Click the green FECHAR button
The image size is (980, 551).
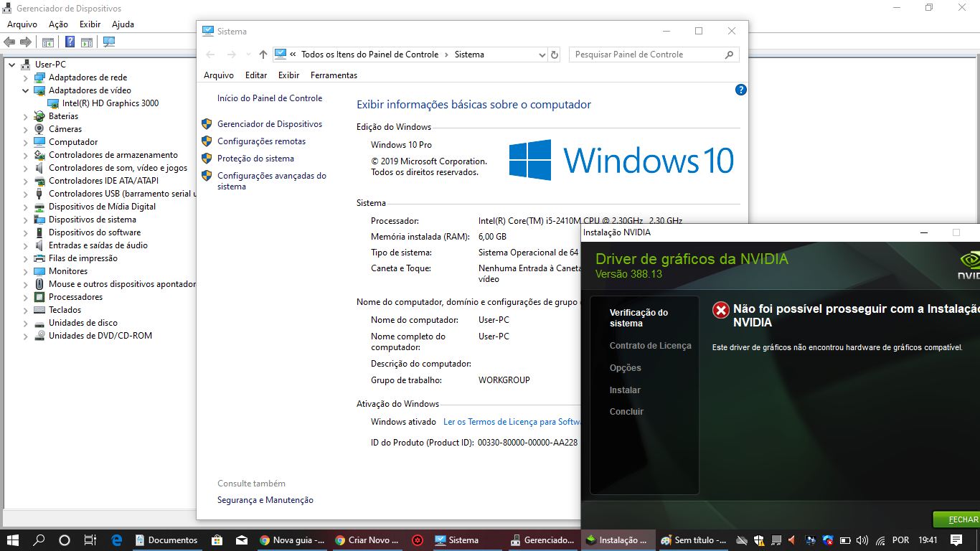(x=961, y=519)
